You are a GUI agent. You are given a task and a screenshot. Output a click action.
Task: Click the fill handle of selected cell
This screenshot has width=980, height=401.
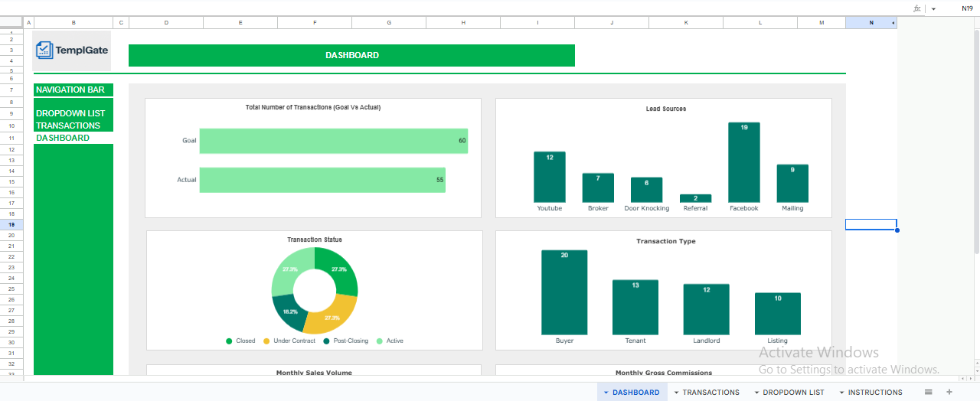pos(897,230)
